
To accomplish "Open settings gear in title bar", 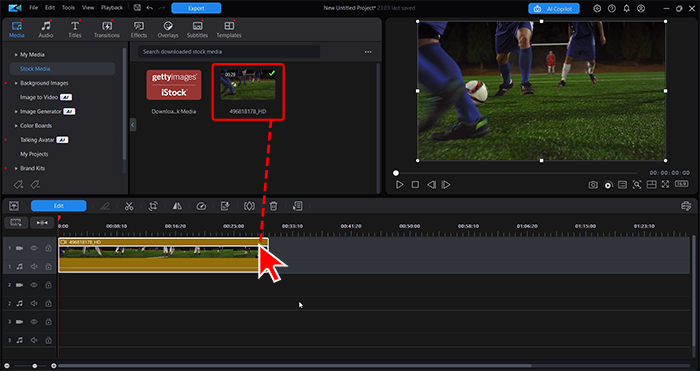I will coord(597,8).
